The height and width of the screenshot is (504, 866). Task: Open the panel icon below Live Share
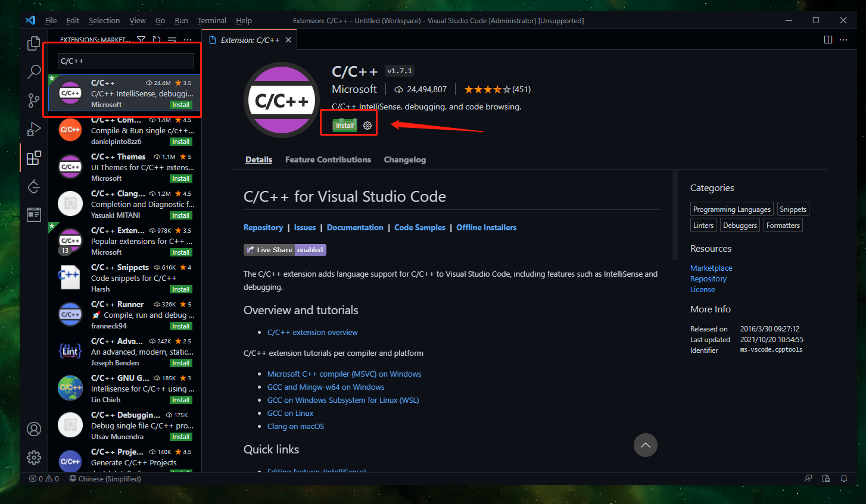(34, 214)
